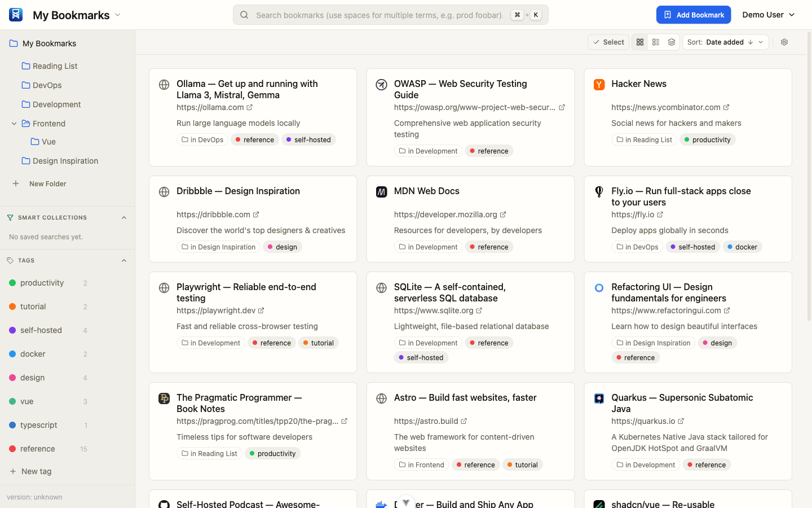Open the settings gear icon
This screenshot has height=508, width=812.
784,42
